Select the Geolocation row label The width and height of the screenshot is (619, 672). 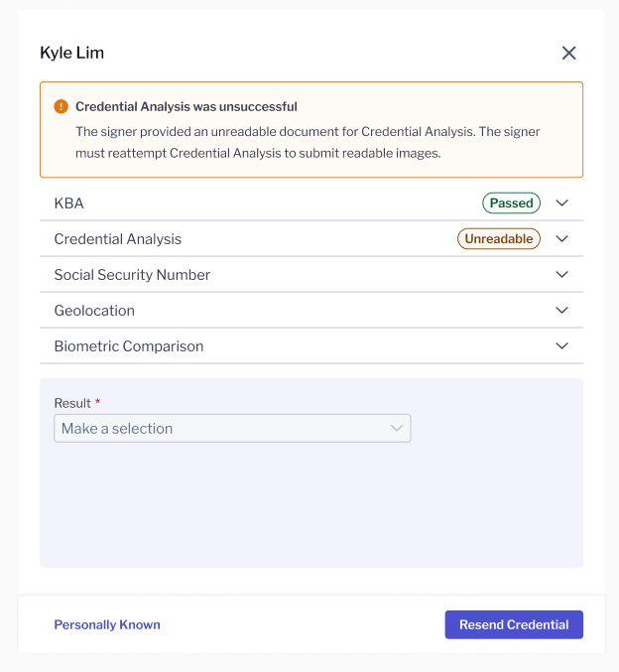tap(94, 311)
